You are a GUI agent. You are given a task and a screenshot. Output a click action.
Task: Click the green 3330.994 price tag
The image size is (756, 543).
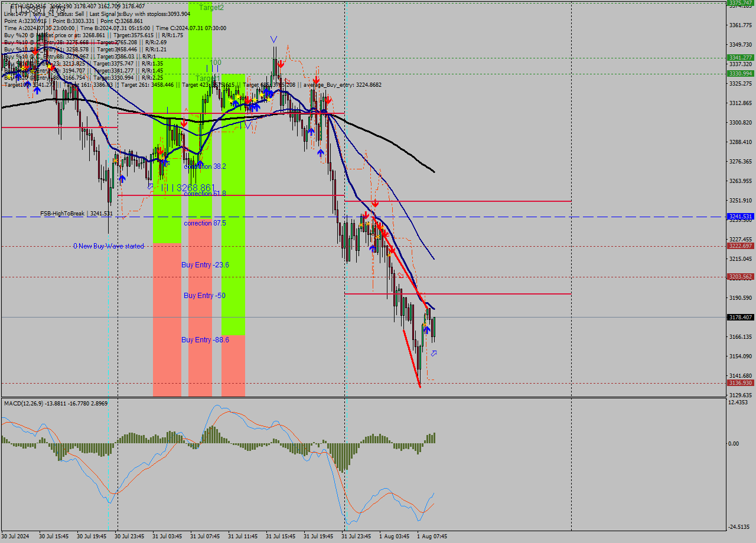[741, 73]
